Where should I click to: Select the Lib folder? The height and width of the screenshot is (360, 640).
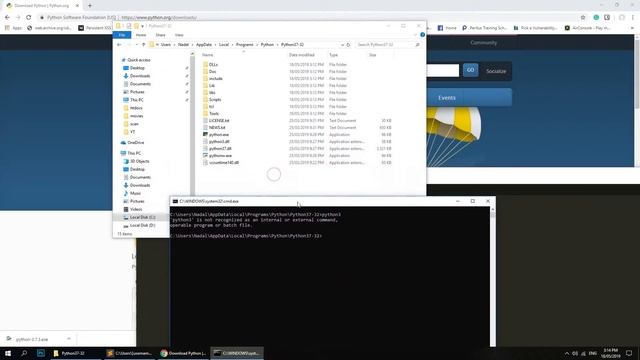tap(212, 85)
